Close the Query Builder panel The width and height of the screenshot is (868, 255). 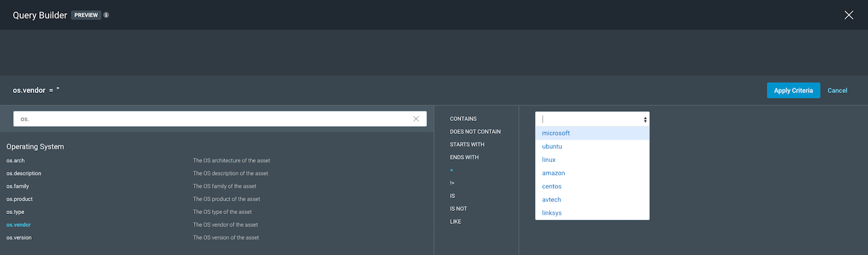pos(849,15)
